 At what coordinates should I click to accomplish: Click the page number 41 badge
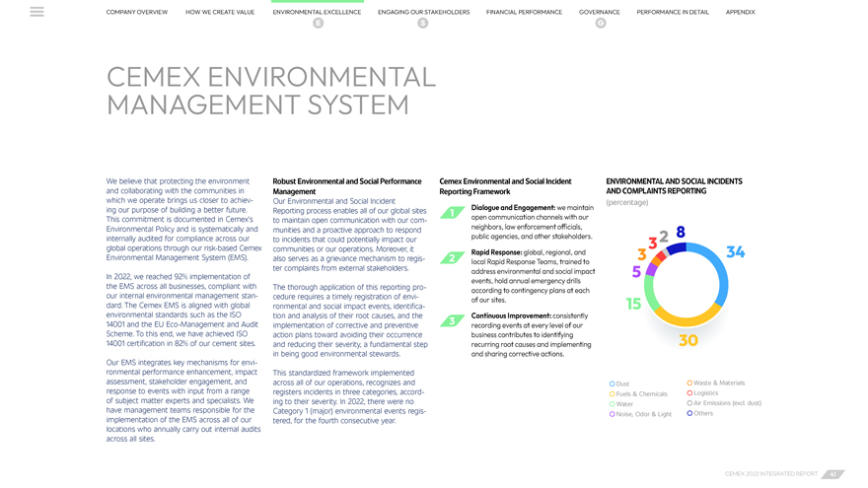[x=833, y=474]
